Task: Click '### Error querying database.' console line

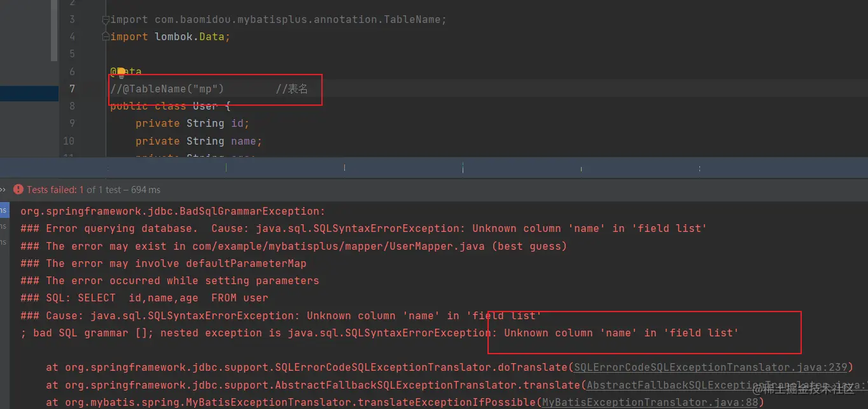Action: (364, 228)
